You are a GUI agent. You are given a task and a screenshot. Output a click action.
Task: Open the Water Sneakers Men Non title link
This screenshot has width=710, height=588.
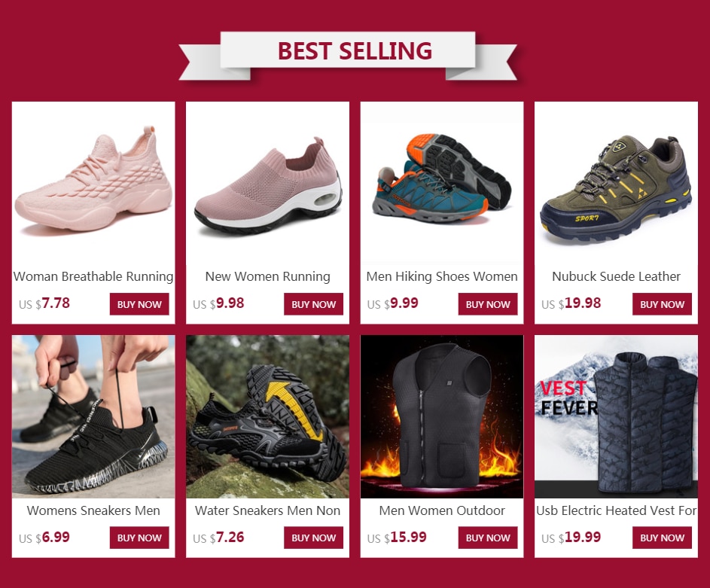(267, 510)
